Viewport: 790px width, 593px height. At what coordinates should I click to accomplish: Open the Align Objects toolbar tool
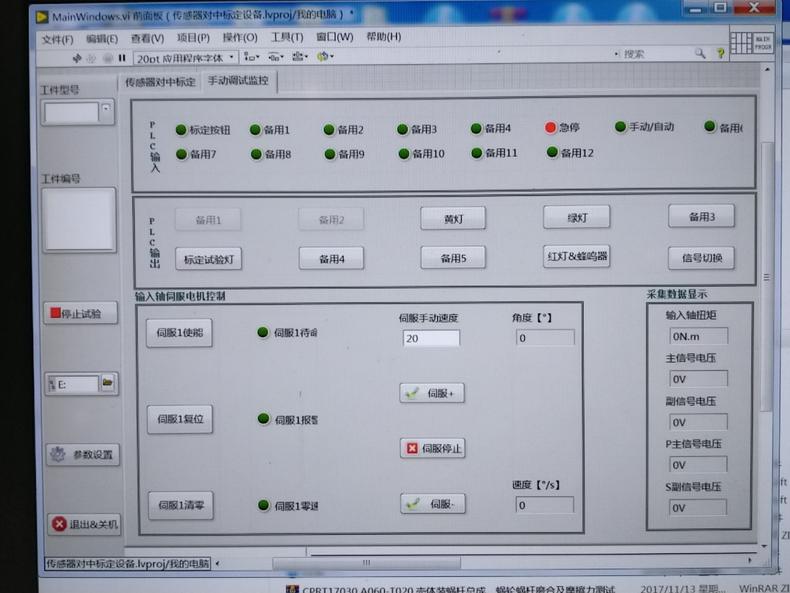[251, 57]
